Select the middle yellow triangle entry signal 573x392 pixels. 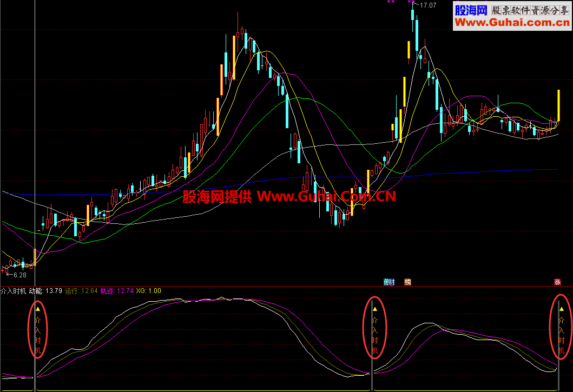[374, 309]
